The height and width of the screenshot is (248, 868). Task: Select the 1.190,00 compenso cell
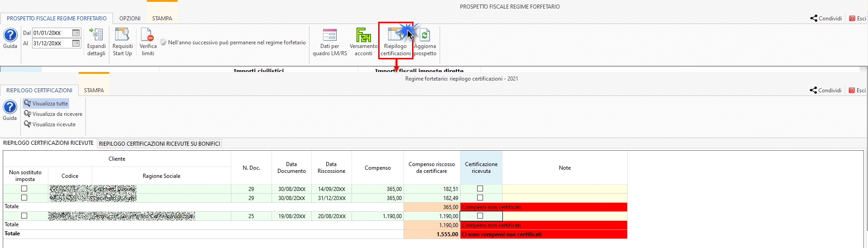tap(378, 216)
